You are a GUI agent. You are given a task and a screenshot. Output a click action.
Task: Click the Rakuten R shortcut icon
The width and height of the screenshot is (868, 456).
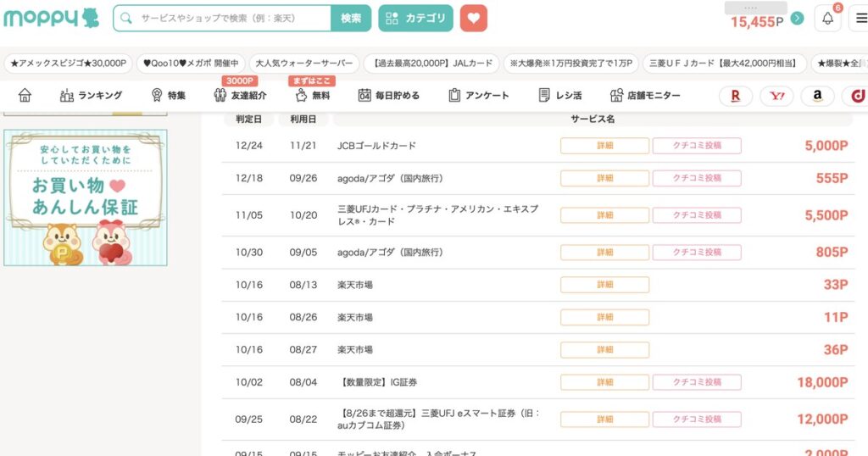coord(735,97)
